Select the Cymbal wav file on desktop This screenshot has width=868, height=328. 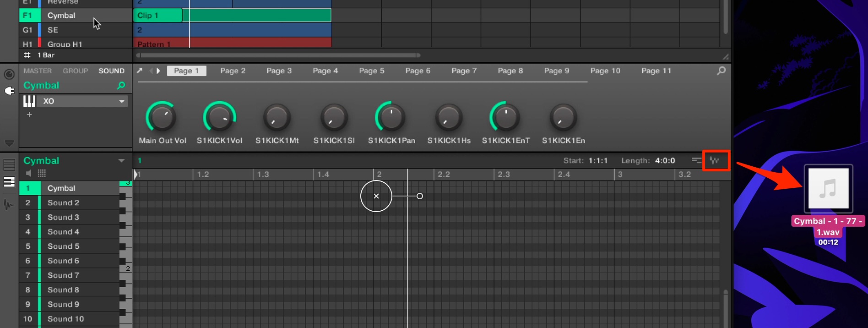click(828, 189)
